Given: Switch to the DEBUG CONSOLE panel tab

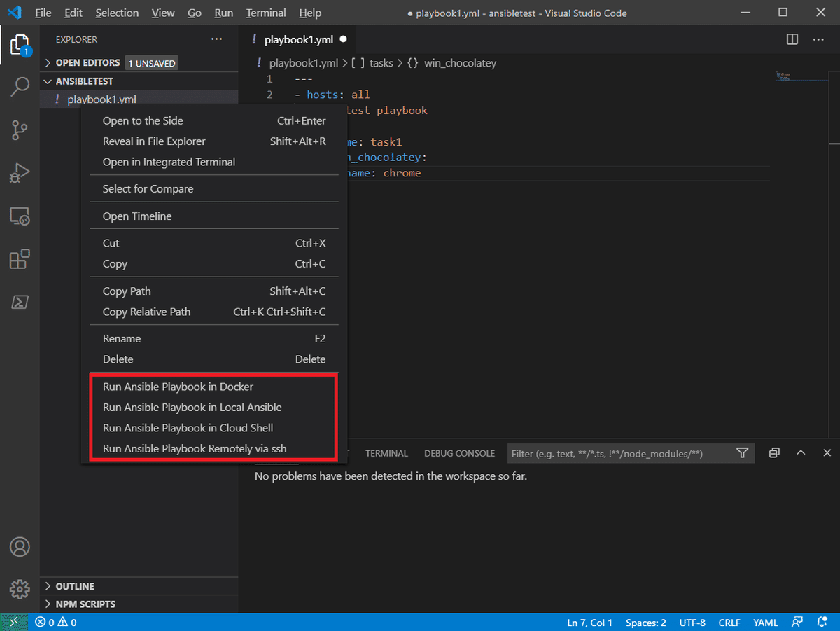Looking at the screenshot, I should 459,453.
